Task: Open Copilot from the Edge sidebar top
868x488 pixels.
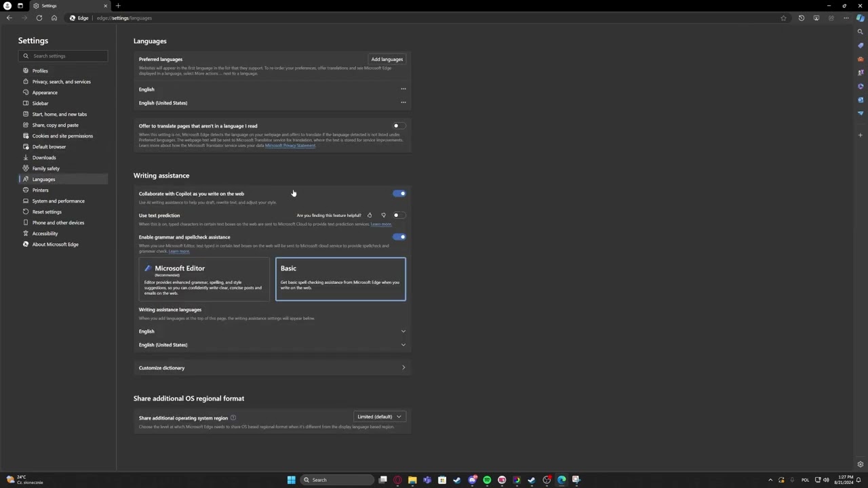Action: [x=861, y=18]
